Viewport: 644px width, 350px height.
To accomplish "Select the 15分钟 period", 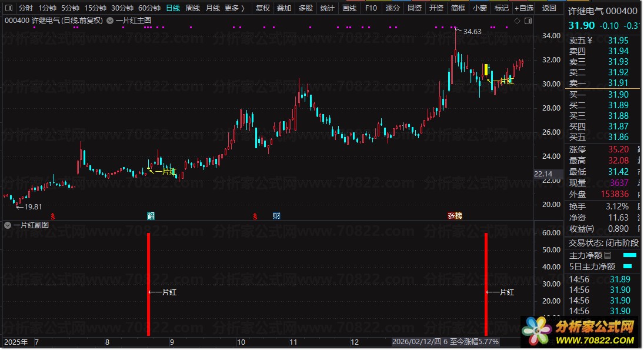I will [95, 8].
